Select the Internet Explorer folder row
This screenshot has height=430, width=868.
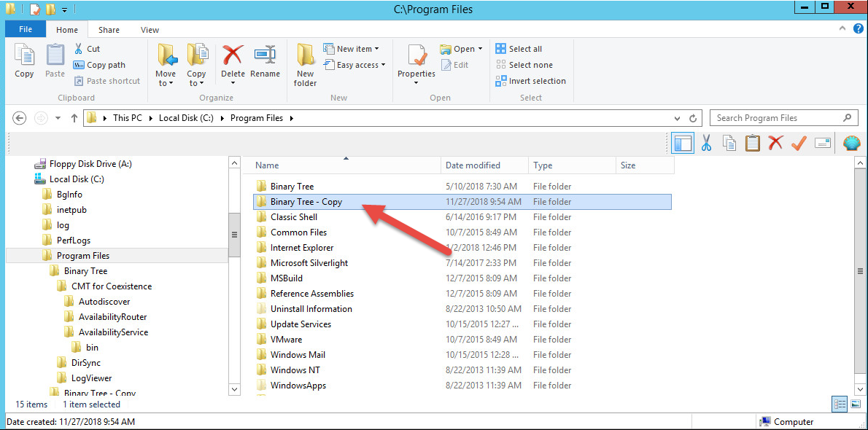click(x=462, y=247)
